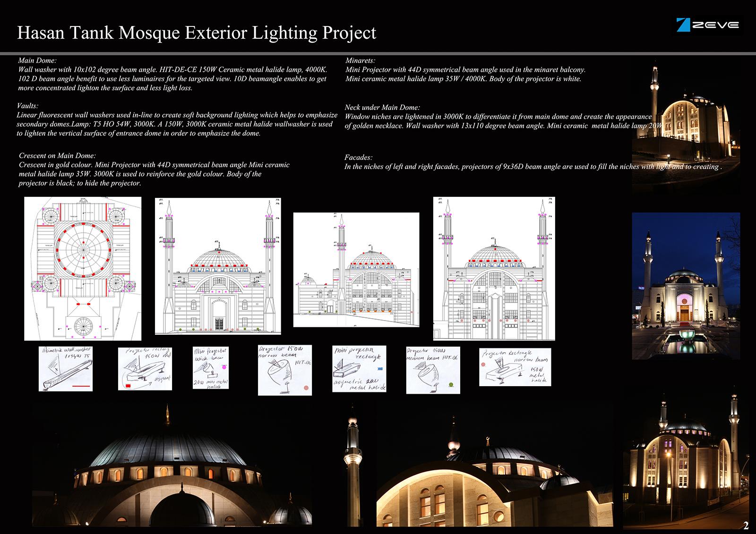Click the 'Main Dome:' section heading
756x534 pixels.
click(37, 60)
